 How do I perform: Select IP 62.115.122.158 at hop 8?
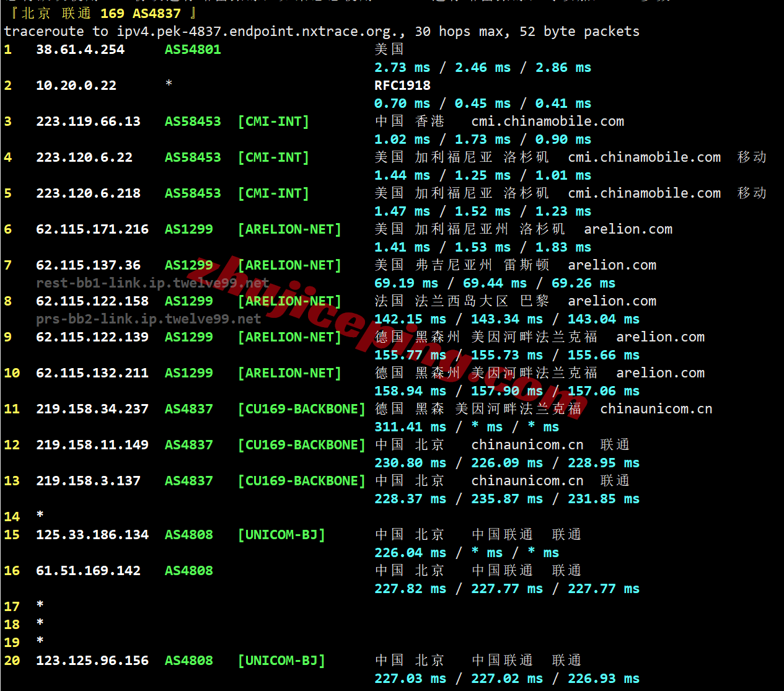92,301
